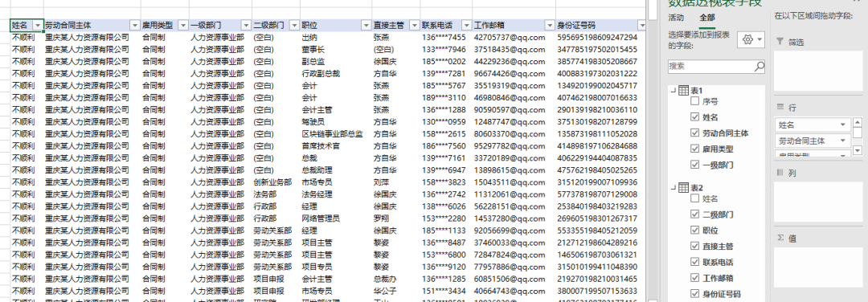Select the 罗翔 supervisor cell

pyautogui.click(x=395, y=218)
